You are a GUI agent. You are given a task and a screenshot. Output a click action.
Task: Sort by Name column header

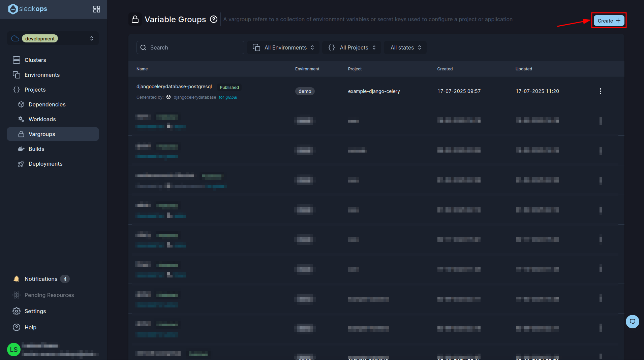tap(142, 69)
